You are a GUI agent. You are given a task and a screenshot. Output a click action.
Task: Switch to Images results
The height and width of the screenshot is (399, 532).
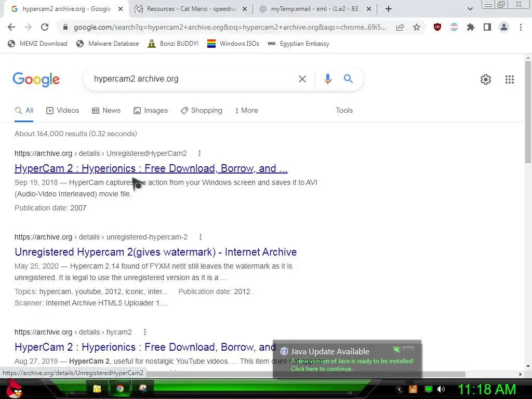pos(151,110)
